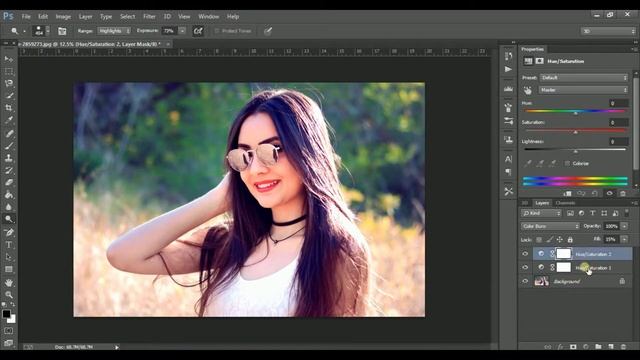Adjust the Saturation slider handle

[576, 132]
